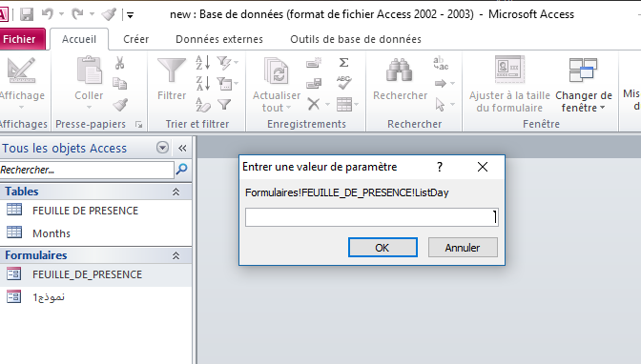Screen dimensions: 641x364
Task: Click Annuler in the parameter dialog
Action: pos(463,248)
